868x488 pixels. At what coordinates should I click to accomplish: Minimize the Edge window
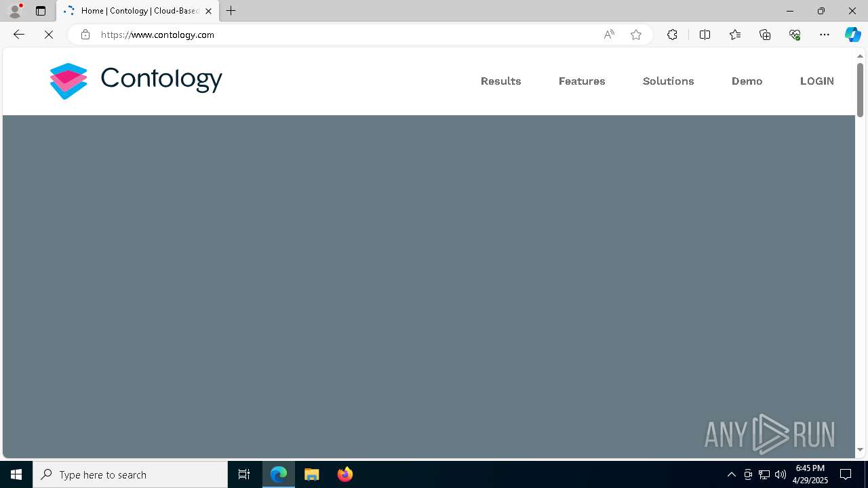(x=789, y=11)
